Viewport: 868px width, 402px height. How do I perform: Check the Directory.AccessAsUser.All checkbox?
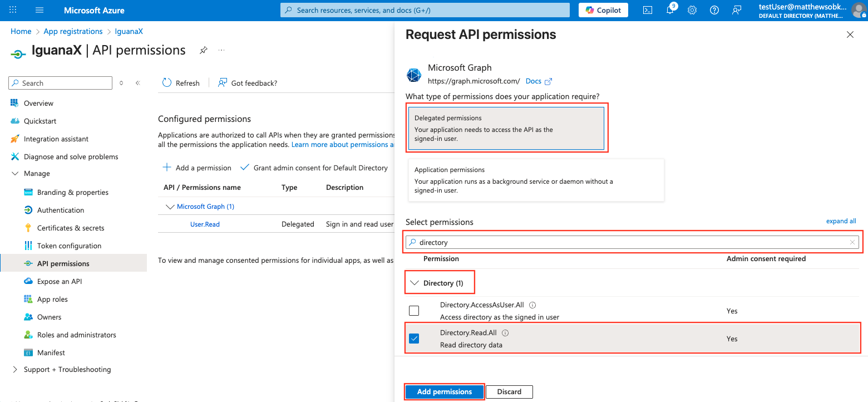tap(414, 311)
